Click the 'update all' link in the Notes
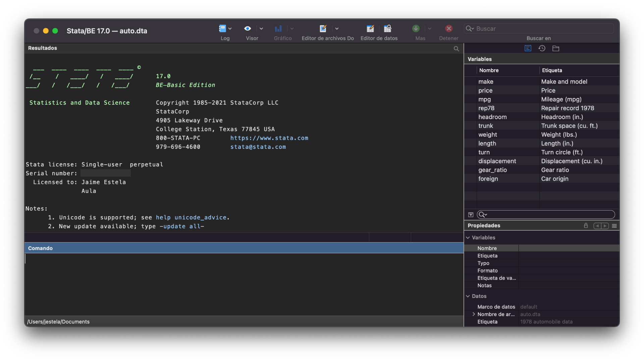Image resolution: width=644 pixels, height=362 pixels. tap(182, 226)
